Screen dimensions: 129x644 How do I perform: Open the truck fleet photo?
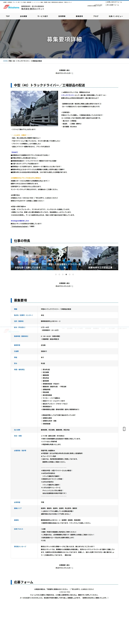pos(34,109)
